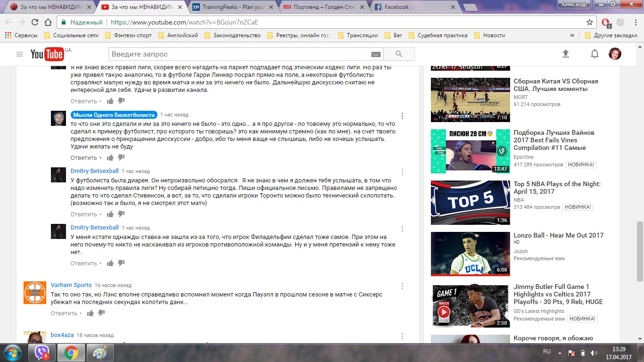Expand hidden bookmarks with the double chevron
This screenshot has height=362, width=644.
pyautogui.click(x=572, y=35)
